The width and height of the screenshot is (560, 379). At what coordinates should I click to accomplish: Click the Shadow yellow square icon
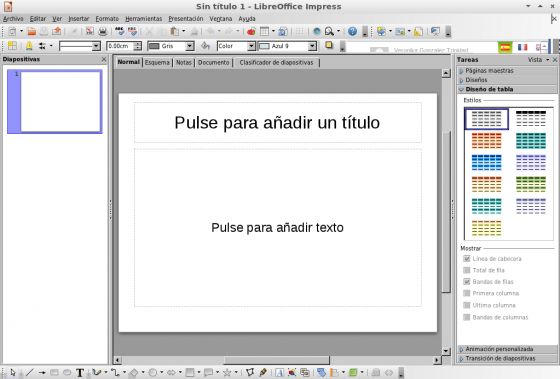click(x=329, y=45)
